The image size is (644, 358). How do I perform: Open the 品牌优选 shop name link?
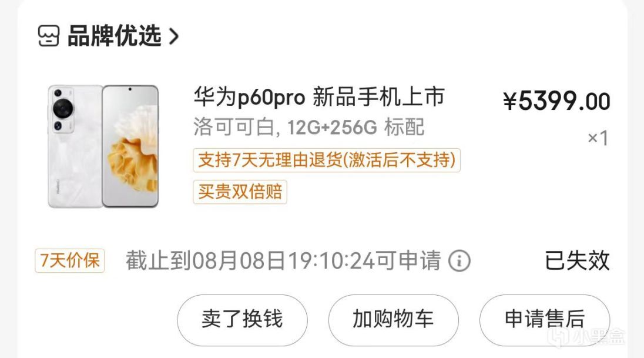114,36
